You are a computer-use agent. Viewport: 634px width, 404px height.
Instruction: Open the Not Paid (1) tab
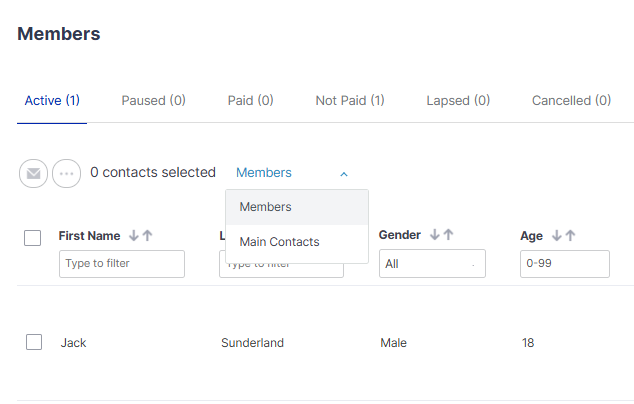point(349,100)
